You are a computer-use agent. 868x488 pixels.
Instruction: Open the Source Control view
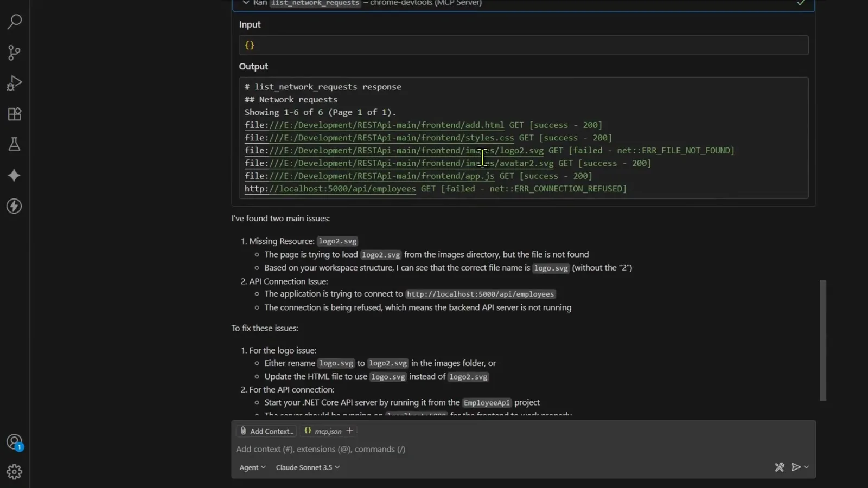coord(14,53)
